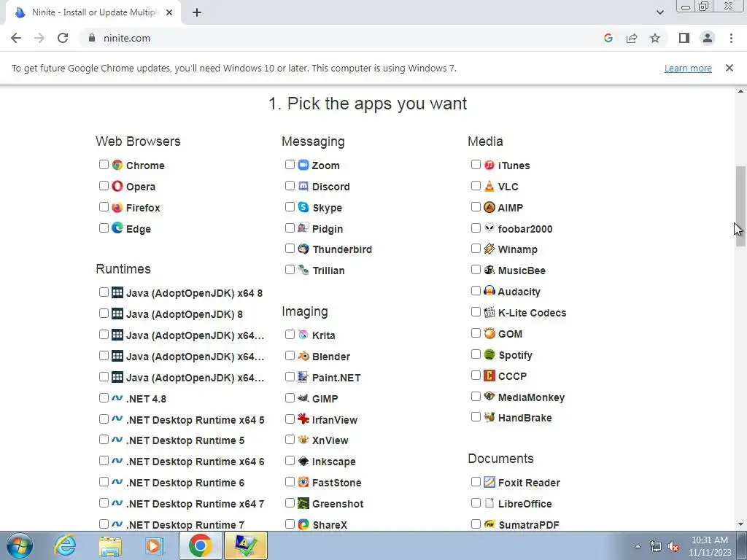
Task: Click the Discord icon
Action: pyautogui.click(x=303, y=186)
